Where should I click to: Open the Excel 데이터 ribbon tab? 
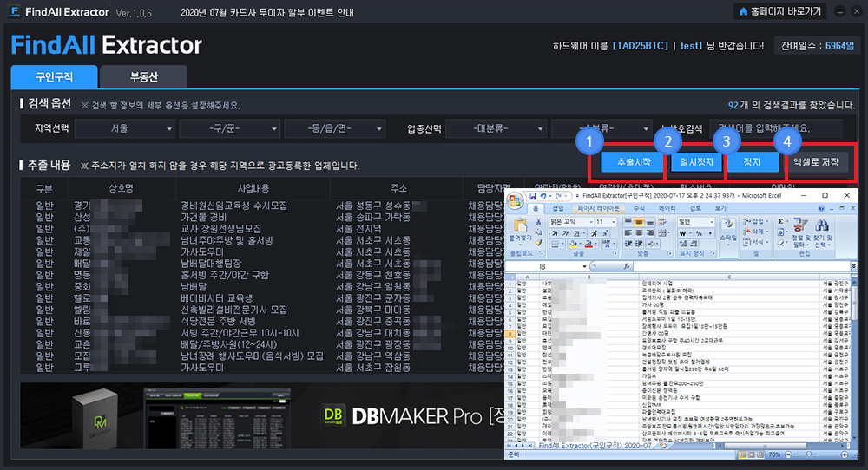click(x=667, y=208)
